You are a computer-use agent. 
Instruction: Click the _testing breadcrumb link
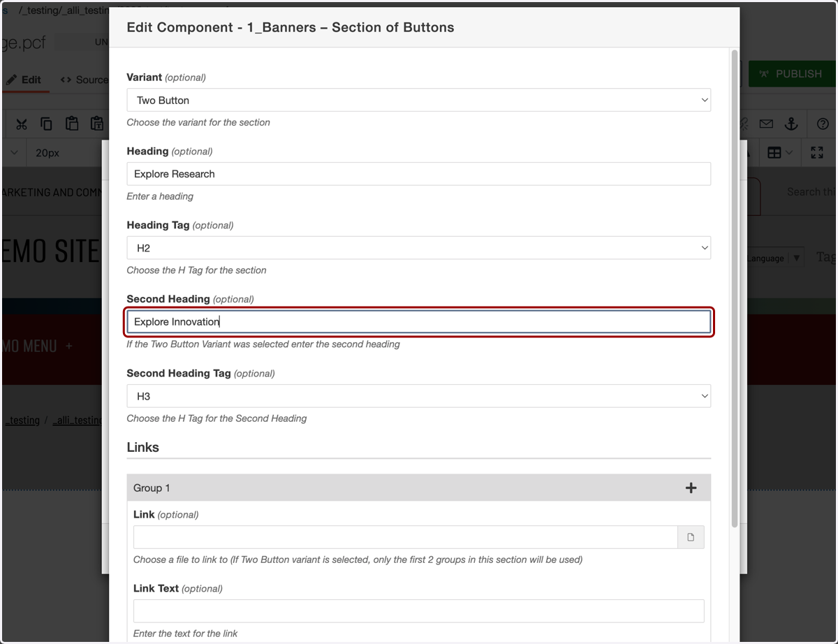(x=22, y=420)
